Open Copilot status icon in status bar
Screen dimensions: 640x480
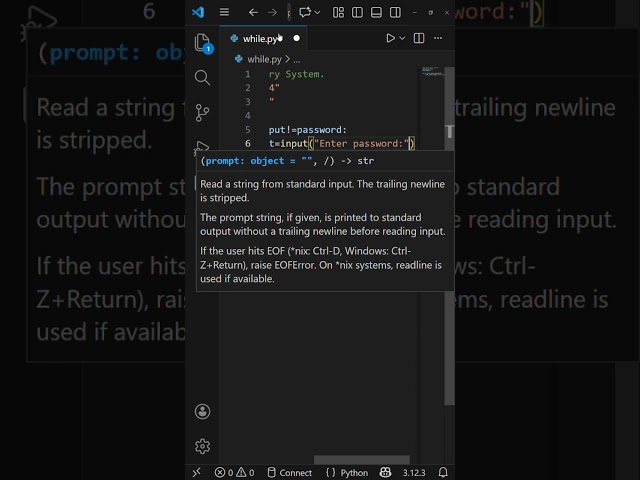[385, 472]
